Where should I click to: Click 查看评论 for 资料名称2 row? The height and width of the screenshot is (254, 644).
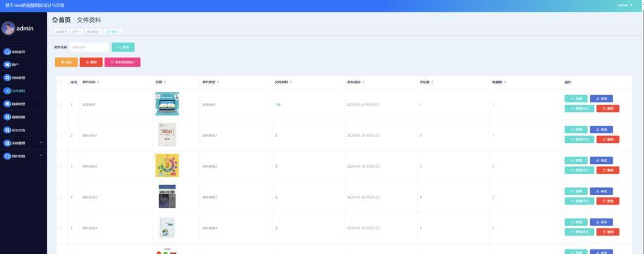click(579, 170)
